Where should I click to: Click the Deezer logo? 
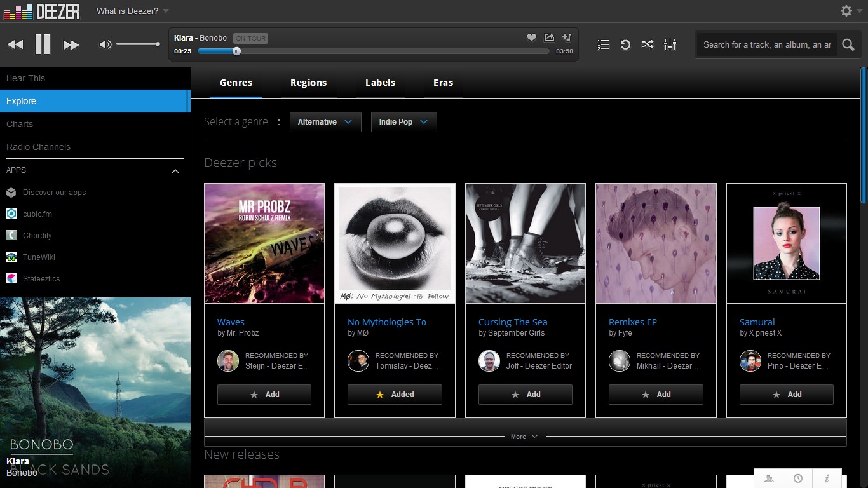pyautogui.click(x=42, y=11)
